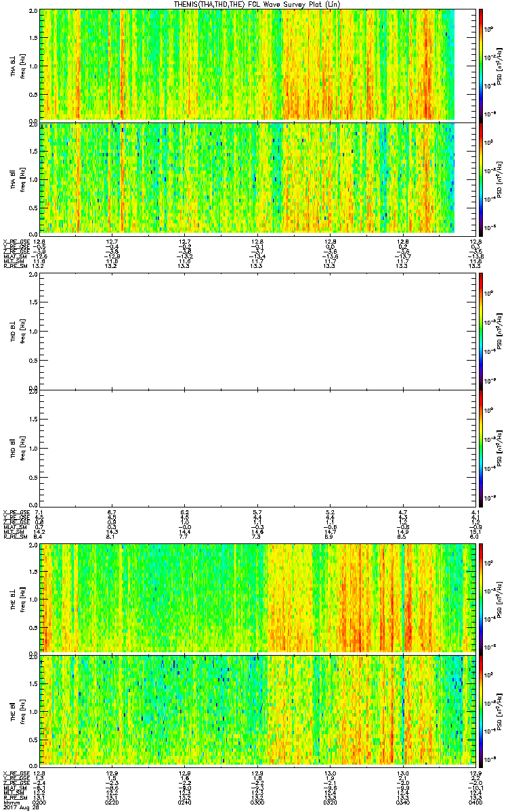The width and height of the screenshot is (508, 812).
Task: Click the THE BII spectrogram panel
Action: 257,713
